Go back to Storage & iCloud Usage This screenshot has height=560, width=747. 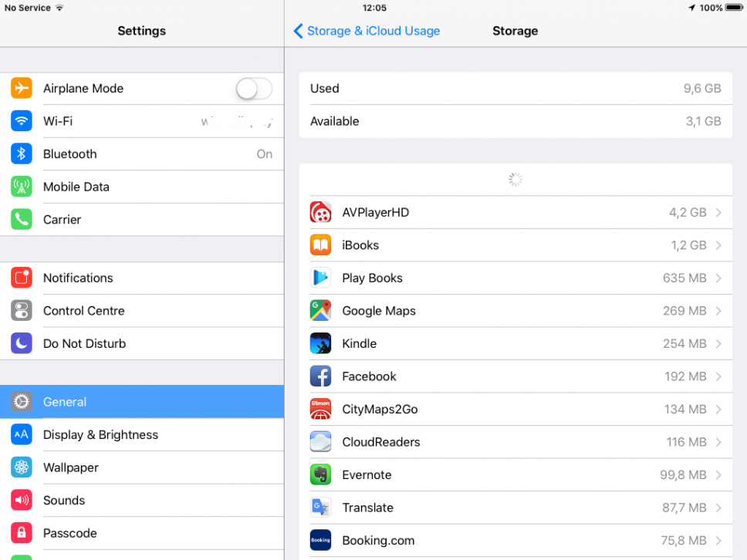(367, 31)
